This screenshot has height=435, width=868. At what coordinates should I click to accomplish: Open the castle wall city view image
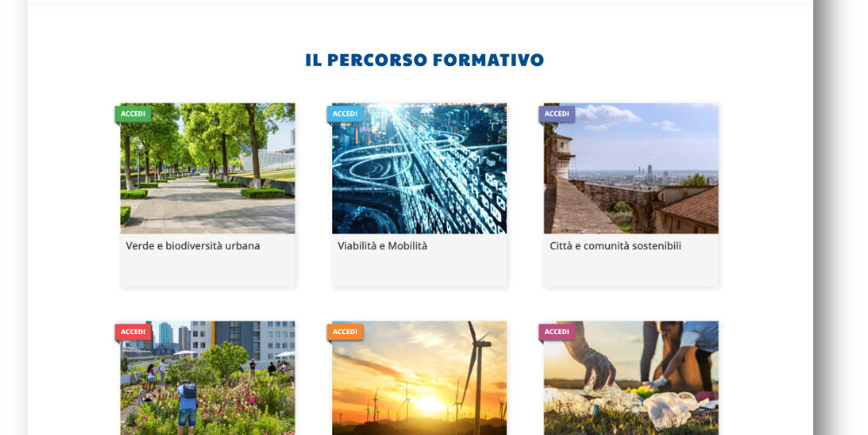(631, 168)
